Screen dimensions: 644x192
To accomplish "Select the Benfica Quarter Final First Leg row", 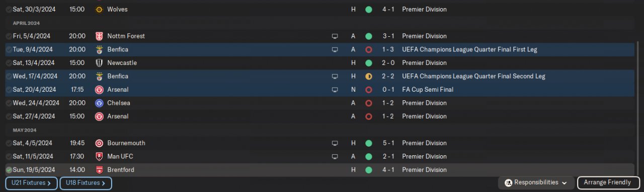I will tap(322, 49).
